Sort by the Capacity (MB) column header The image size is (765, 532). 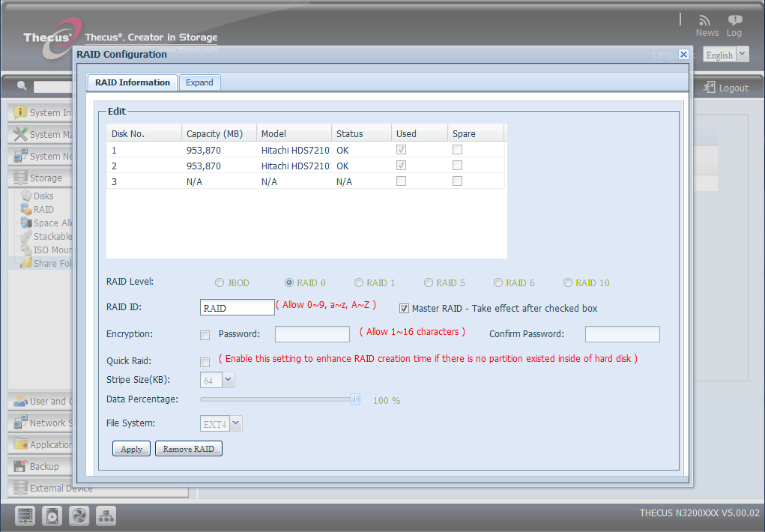point(220,133)
